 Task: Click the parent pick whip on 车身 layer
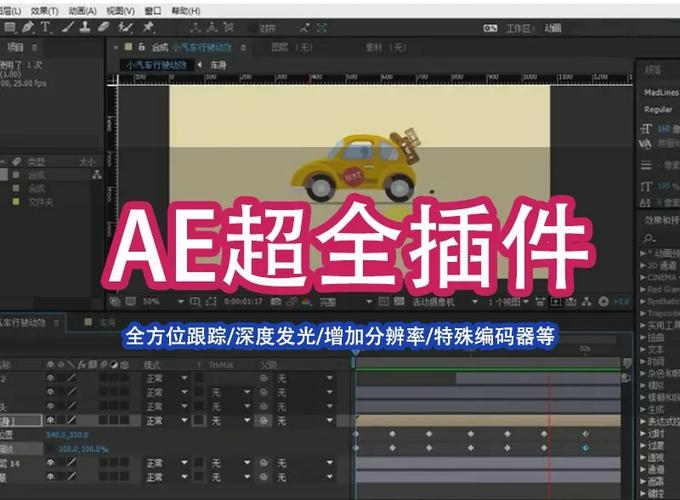tap(264, 420)
